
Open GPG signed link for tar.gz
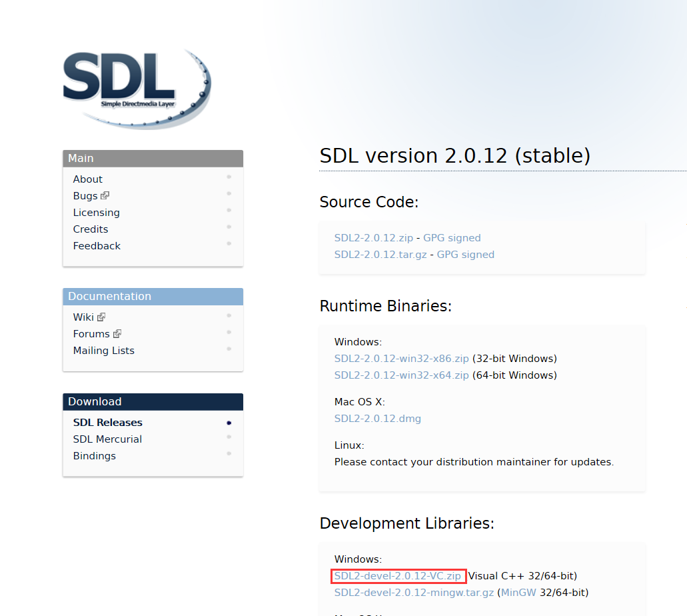(465, 254)
